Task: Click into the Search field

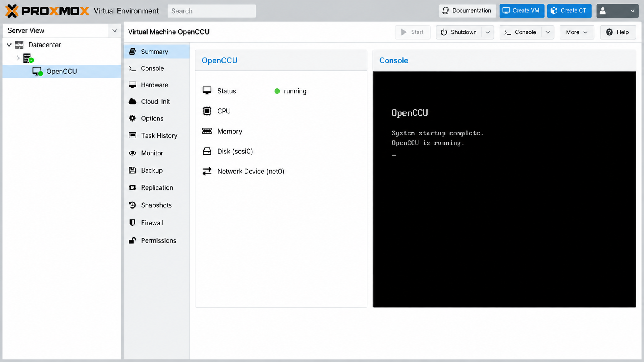Action: pyautogui.click(x=211, y=11)
